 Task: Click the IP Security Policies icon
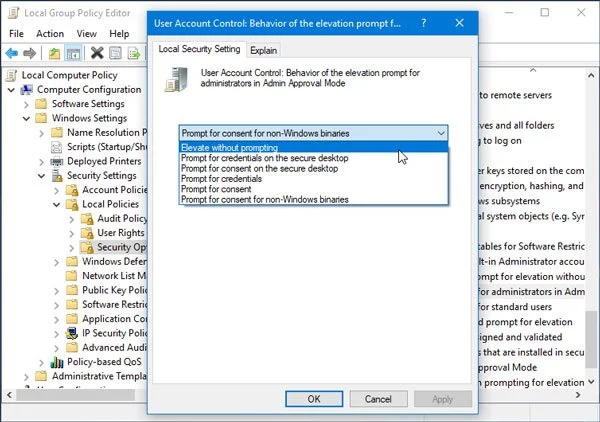[x=71, y=333]
